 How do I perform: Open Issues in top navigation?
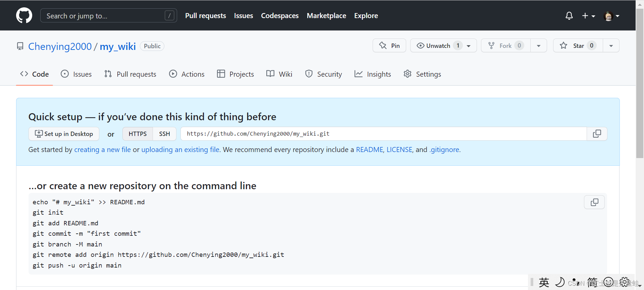point(244,15)
